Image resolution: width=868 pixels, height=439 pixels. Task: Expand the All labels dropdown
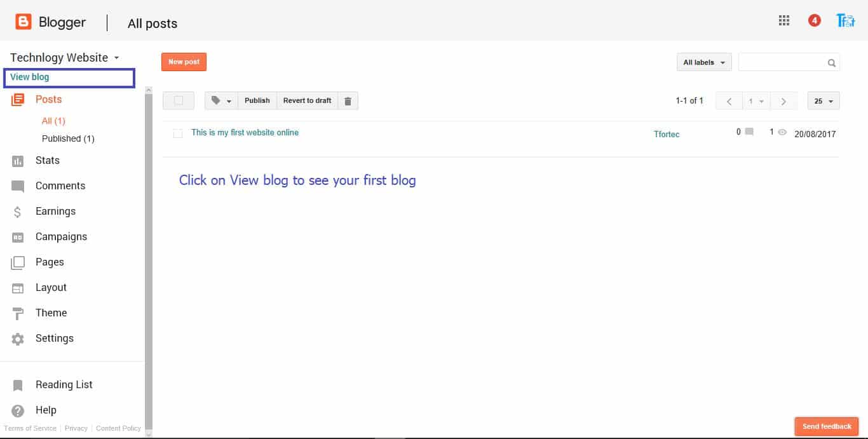point(704,62)
